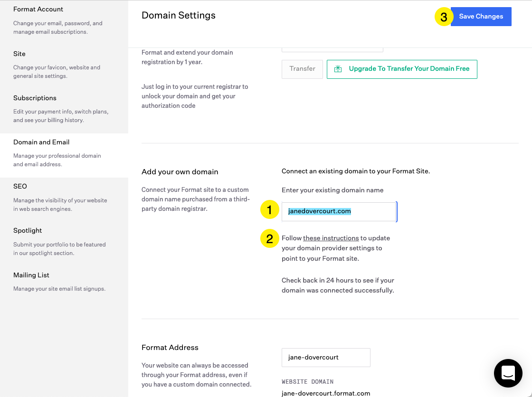Open Subscriptions section in sidebar
532x397 pixels.
tap(35, 98)
